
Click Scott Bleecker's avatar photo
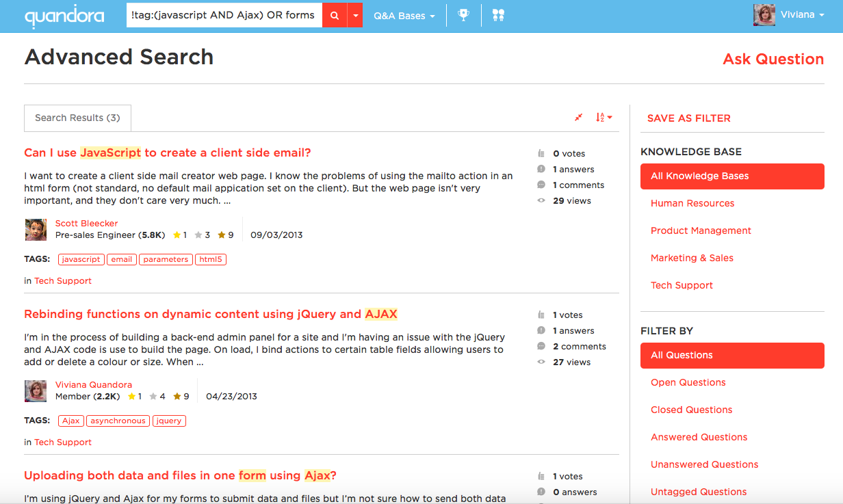coord(36,230)
